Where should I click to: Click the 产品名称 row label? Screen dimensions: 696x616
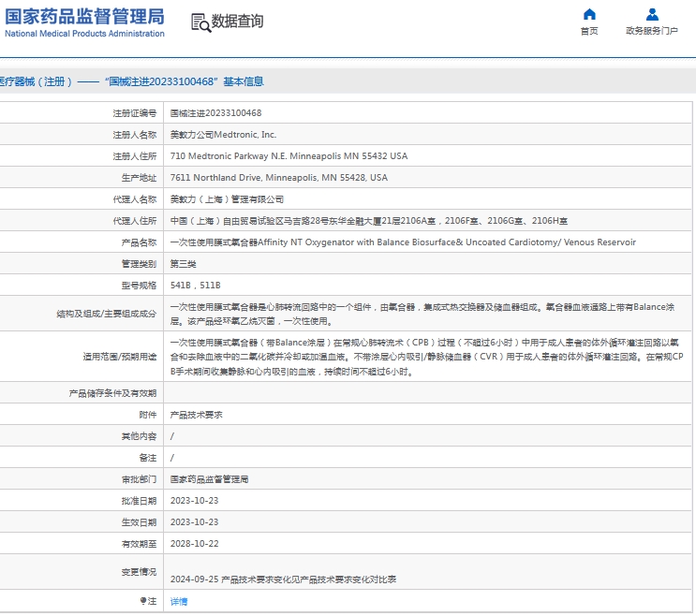[x=139, y=242]
